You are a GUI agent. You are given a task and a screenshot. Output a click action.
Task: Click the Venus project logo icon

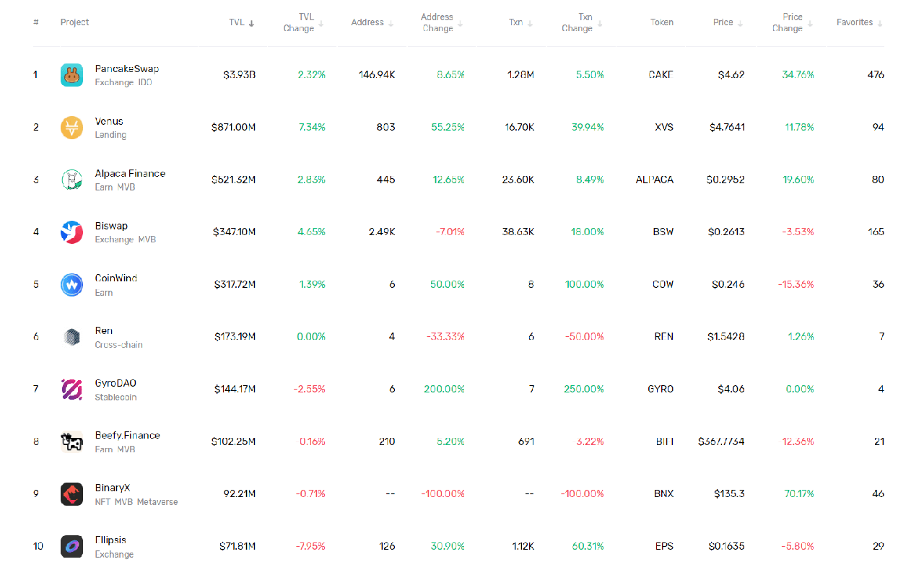tap(71, 128)
